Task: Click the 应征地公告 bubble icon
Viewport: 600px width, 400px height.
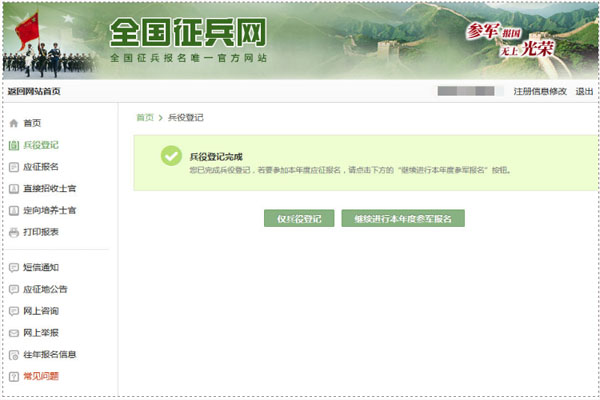Action: pyautogui.click(x=14, y=289)
